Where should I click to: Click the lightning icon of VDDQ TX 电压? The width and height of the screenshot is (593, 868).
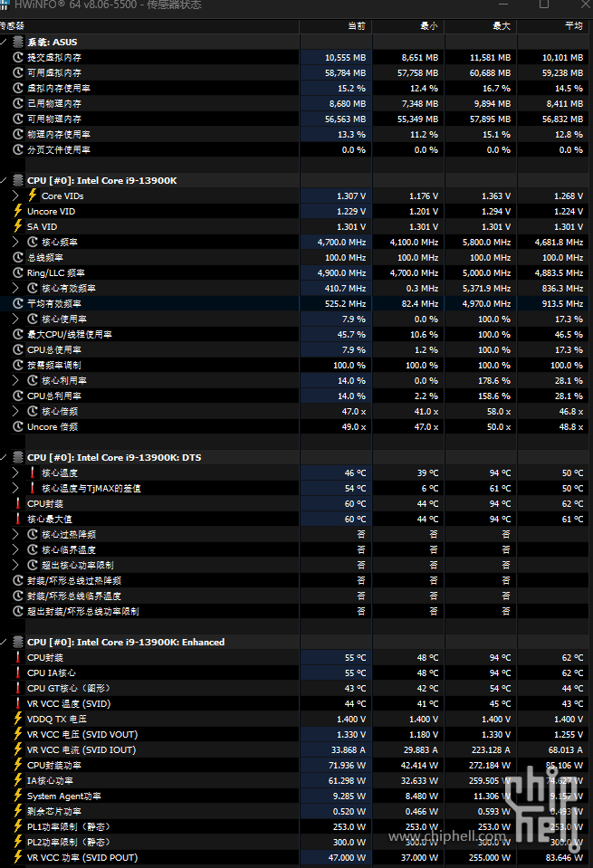coord(18,719)
